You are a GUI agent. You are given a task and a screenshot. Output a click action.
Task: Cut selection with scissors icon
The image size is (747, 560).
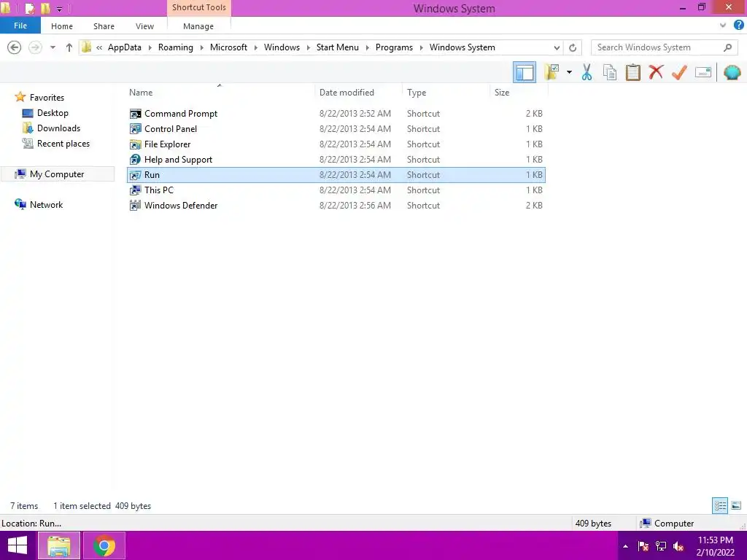tap(587, 72)
